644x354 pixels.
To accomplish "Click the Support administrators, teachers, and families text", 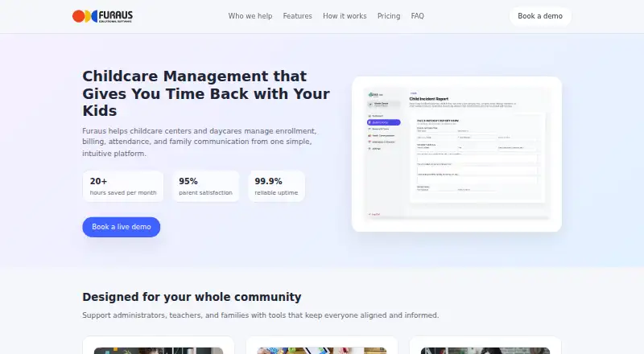I will [x=260, y=315].
